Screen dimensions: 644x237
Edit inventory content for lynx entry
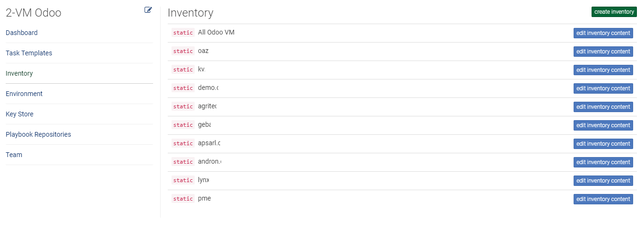pyautogui.click(x=603, y=181)
